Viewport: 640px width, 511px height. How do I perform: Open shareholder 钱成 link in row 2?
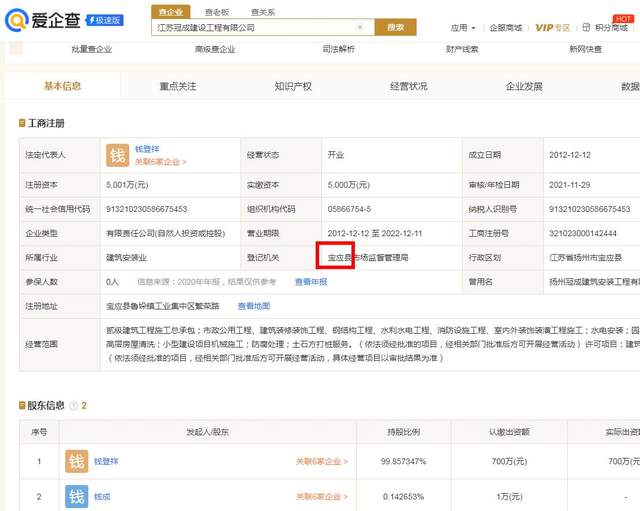point(102,497)
